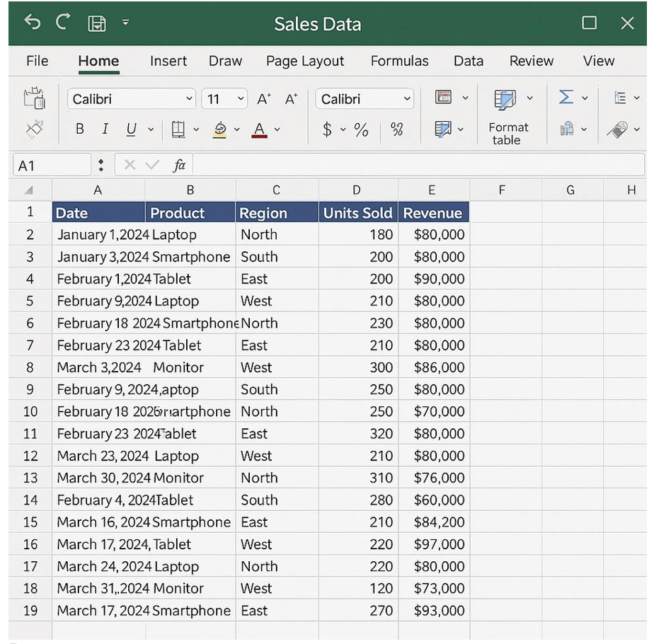The image size is (671, 644).
Task: Click the decimal places icon
Action: coord(396,130)
